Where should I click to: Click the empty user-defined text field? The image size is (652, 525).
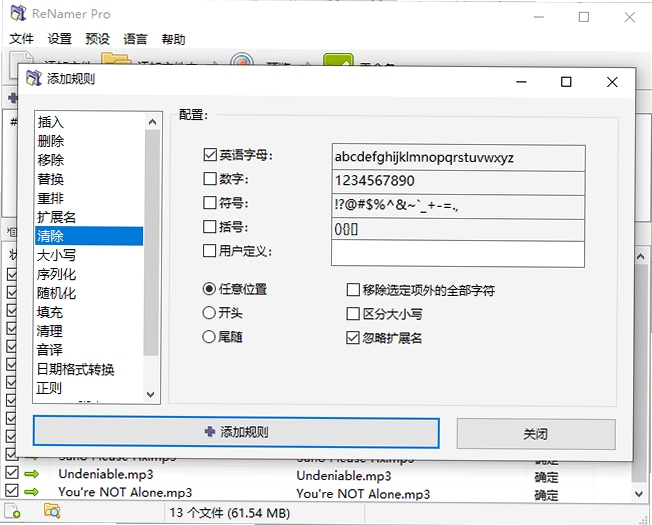pyautogui.click(x=458, y=254)
